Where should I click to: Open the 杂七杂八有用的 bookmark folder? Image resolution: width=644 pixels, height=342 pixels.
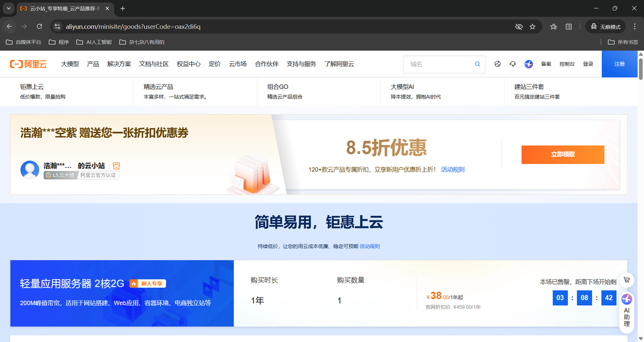(x=142, y=42)
